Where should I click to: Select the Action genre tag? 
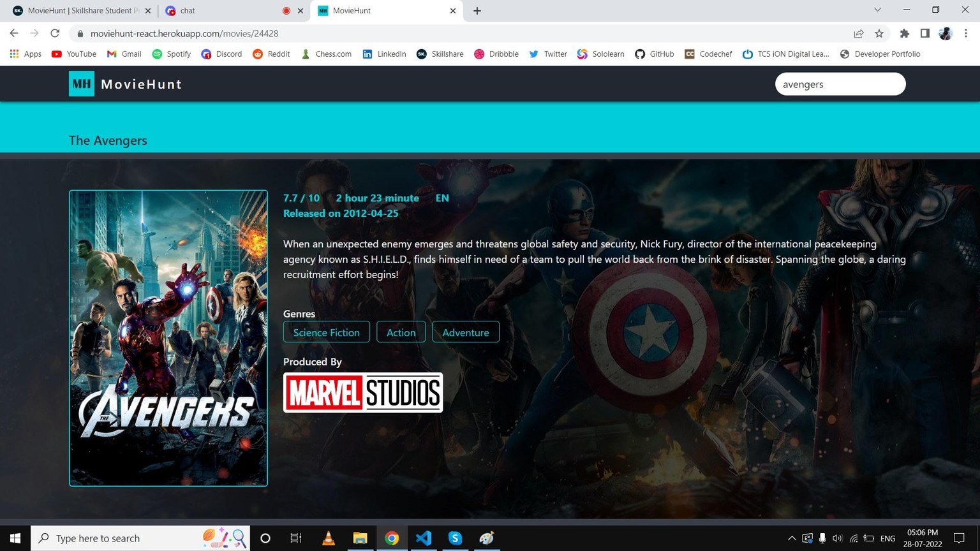click(401, 332)
